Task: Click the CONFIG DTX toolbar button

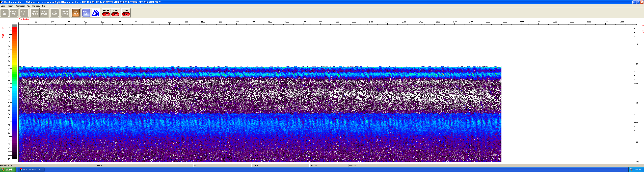Action: coord(14,13)
